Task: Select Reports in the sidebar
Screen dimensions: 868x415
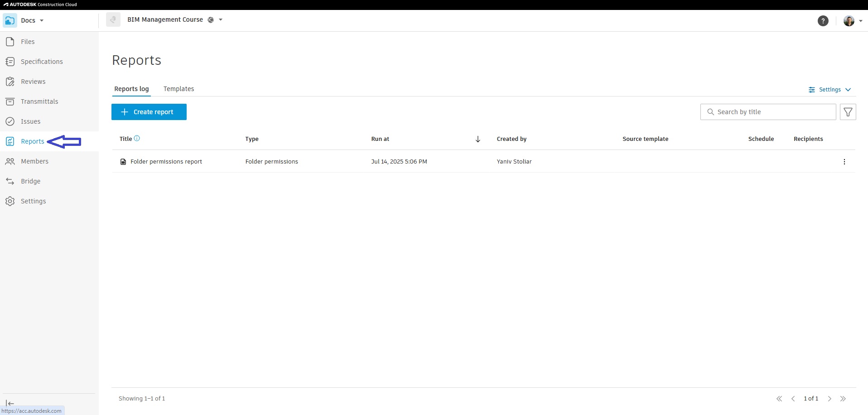Action: point(49,141)
